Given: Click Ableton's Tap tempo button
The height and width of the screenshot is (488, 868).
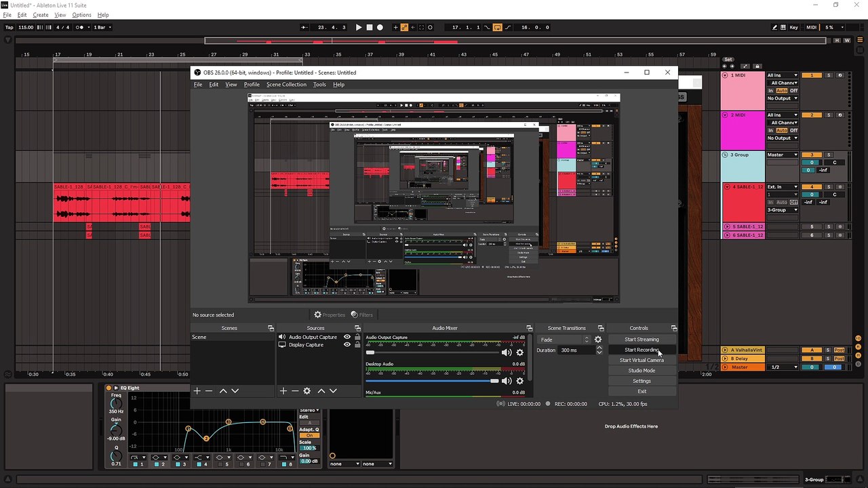Looking at the screenshot, I should point(9,27).
